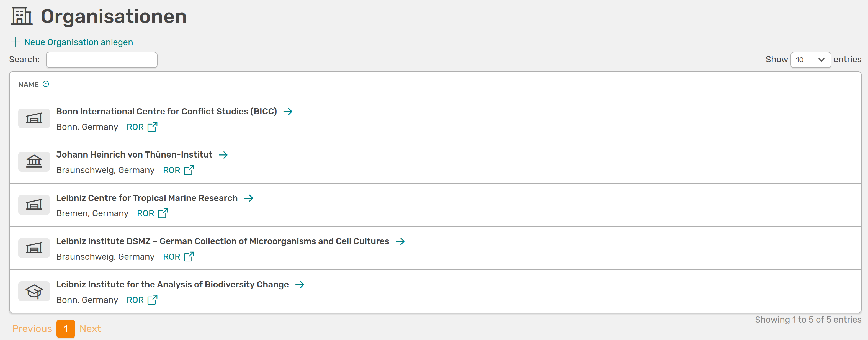Click Neue Organisation anlegen link
The width and height of the screenshot is (868, 340).
pos(79,42)
